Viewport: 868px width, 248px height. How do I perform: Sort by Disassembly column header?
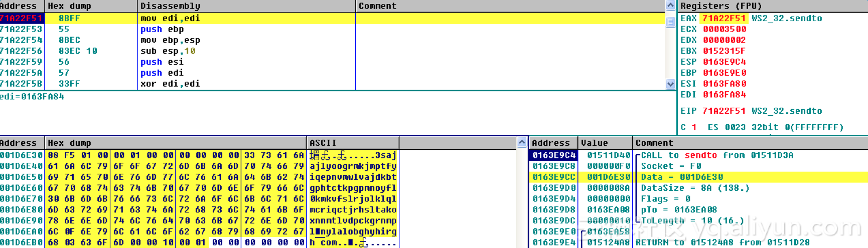(x=170, y=6)
